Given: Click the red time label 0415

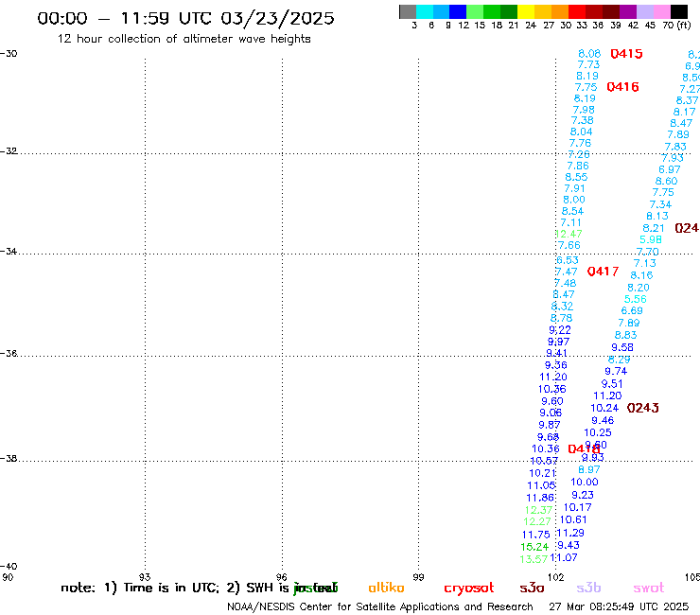Looking at the screenshot, I should coord(626,54).
